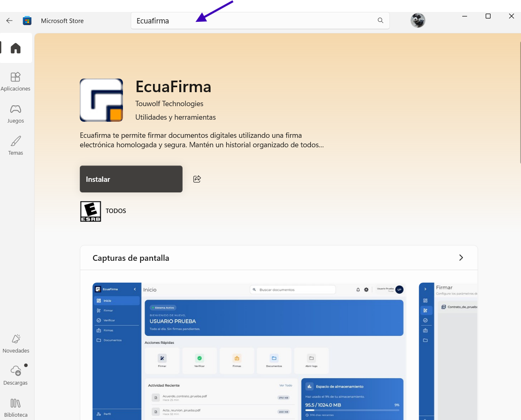Open the user profile avatar
The height and width of the screenshot is (420, 521).
[418, 21]
